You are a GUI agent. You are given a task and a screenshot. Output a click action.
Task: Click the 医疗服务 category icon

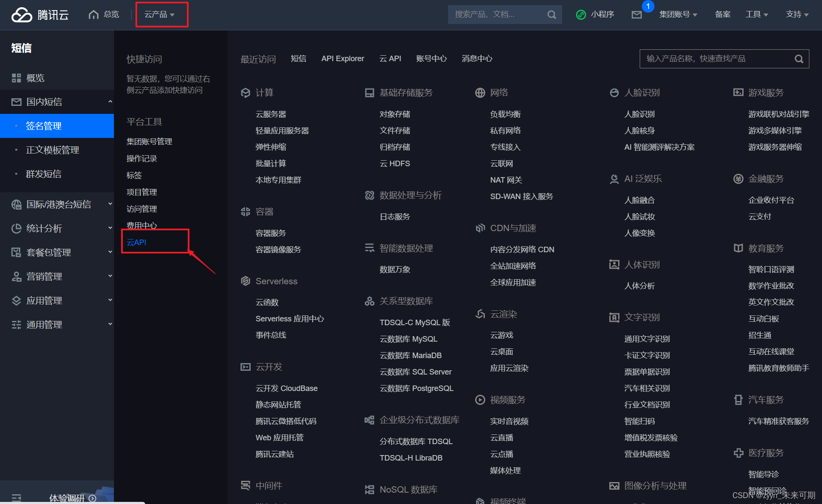click(738, 453)
